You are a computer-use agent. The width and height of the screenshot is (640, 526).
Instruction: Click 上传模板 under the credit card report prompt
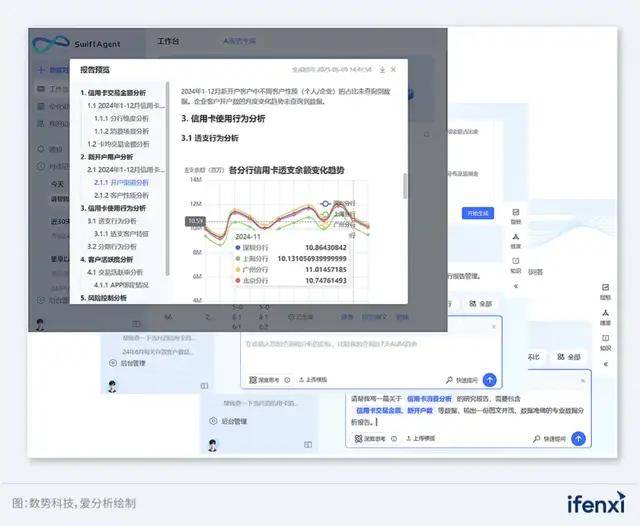point(420,439)
